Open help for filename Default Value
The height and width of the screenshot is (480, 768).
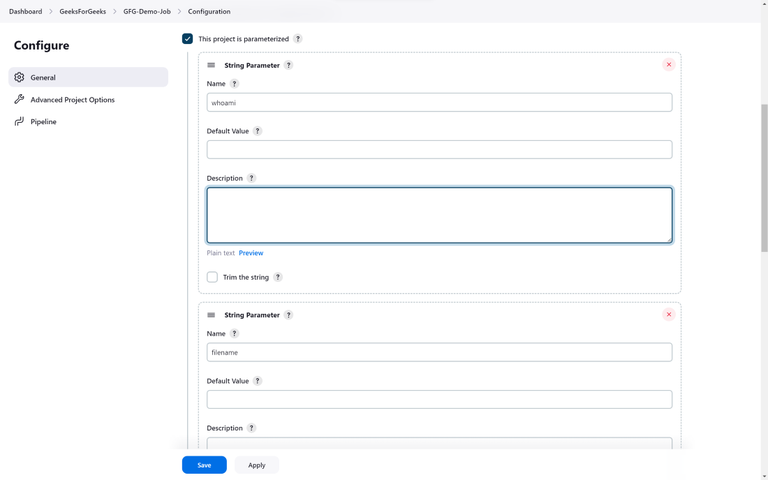[257, 381]
